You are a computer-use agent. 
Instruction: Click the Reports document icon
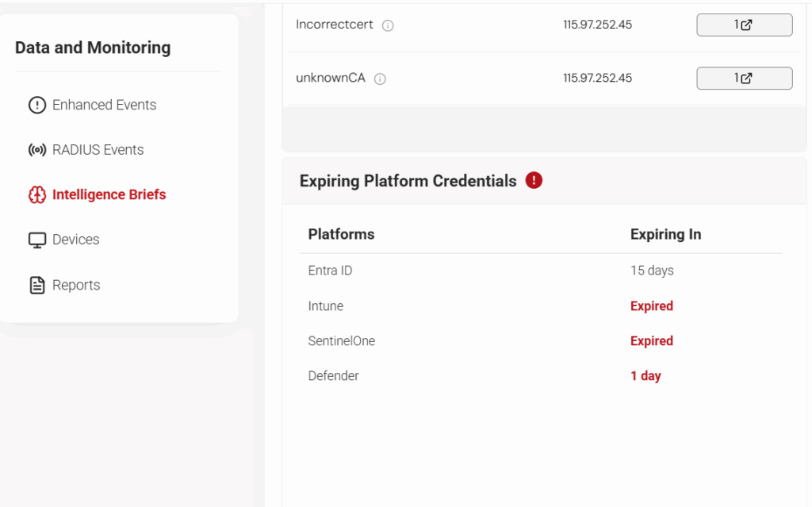pos(37,286)
